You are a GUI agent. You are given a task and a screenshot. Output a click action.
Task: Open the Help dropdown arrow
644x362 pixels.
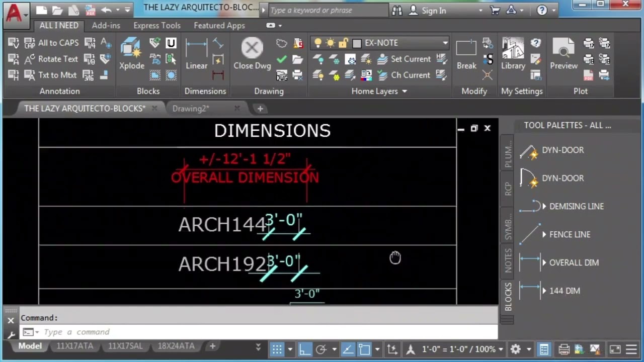[x=553, y=10]
